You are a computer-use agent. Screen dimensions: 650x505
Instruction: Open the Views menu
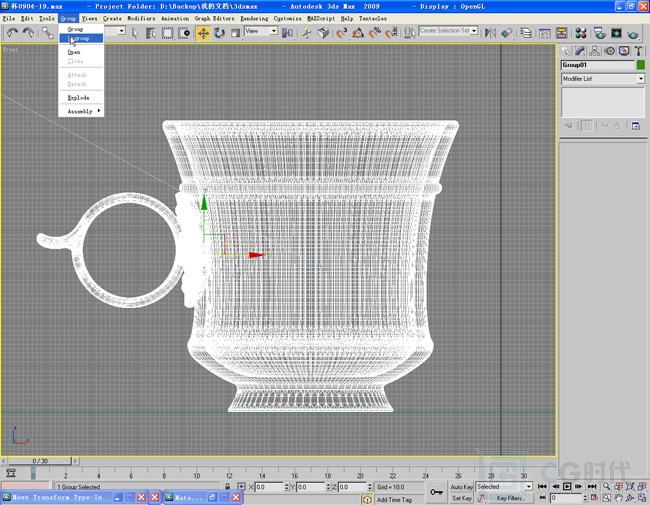[89, 19]
